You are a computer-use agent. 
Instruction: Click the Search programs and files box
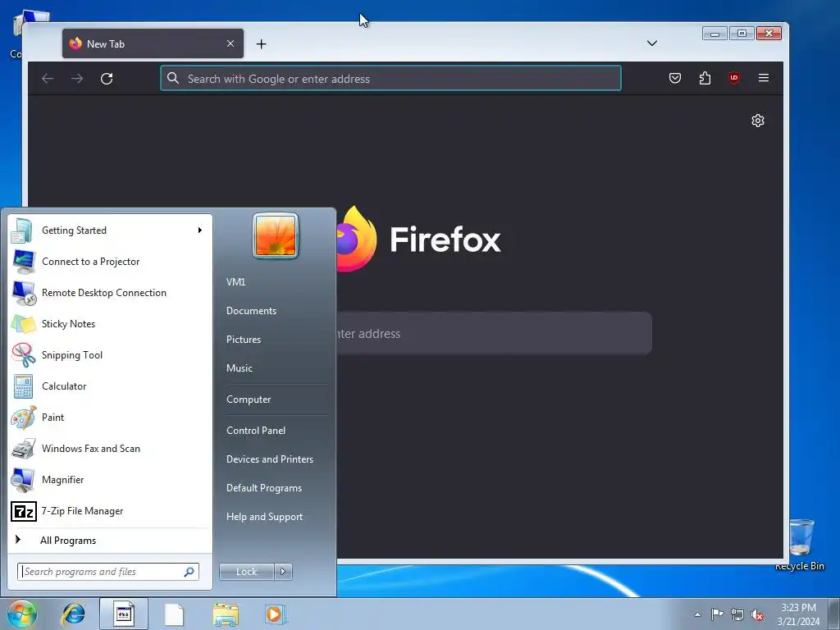point(108,572)
